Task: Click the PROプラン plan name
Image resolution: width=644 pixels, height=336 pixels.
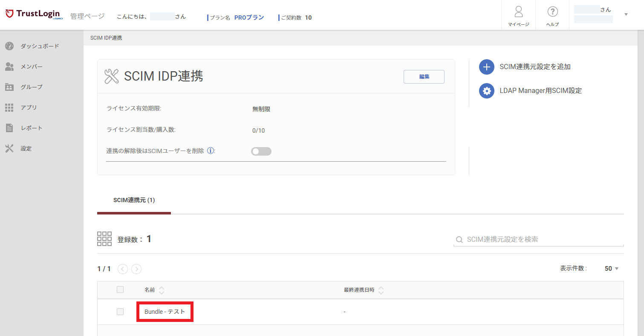Action: tap(249, 17)
